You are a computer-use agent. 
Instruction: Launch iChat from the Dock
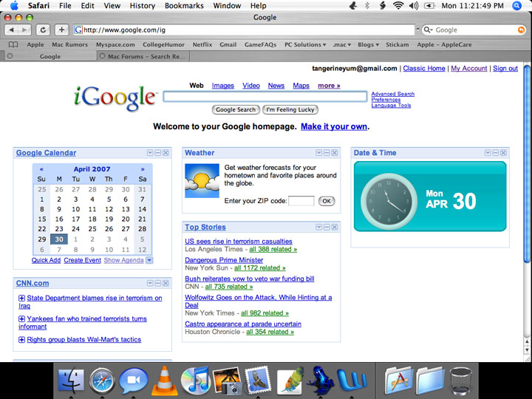(x=133, y=380)
